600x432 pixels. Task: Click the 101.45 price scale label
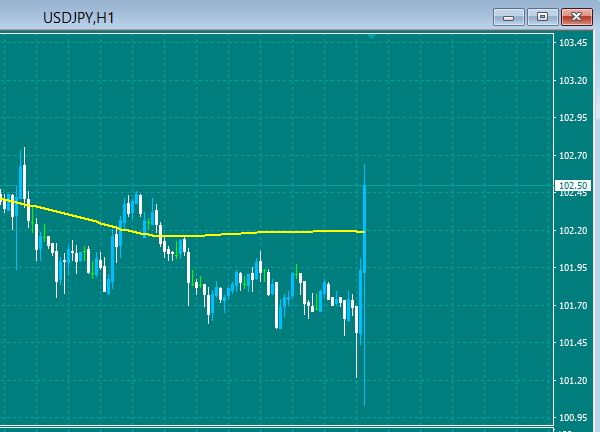pos(573,343)
